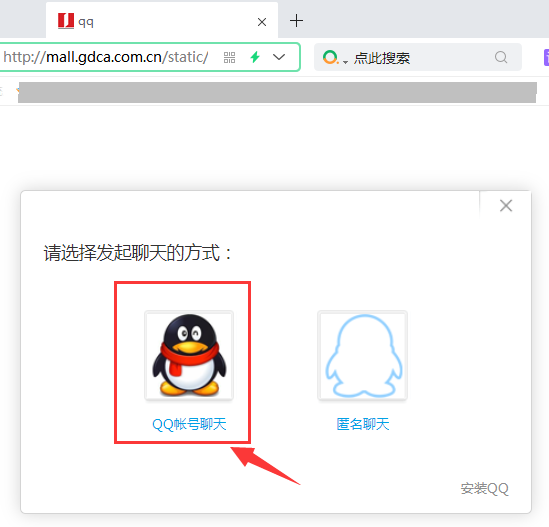Screen dimensions: 549x527
Task: Click the green lightning speed mode icon
Action: point(255,57)
